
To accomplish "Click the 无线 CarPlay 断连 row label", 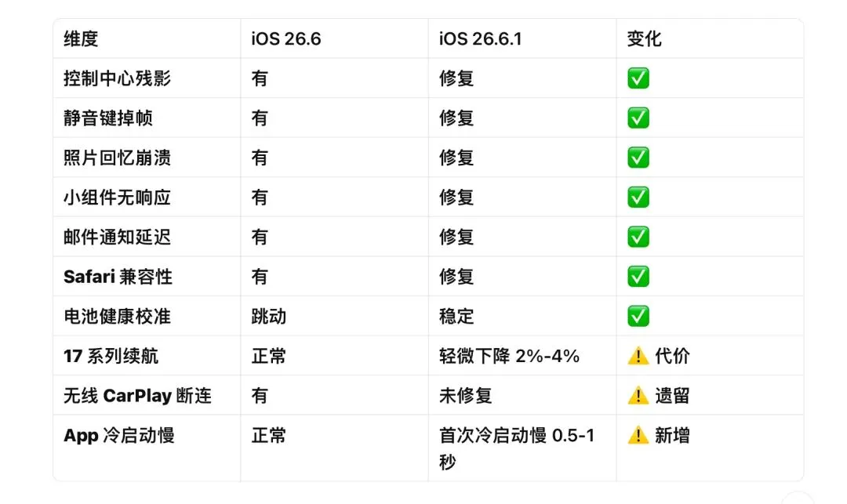I will pos(137,396).
